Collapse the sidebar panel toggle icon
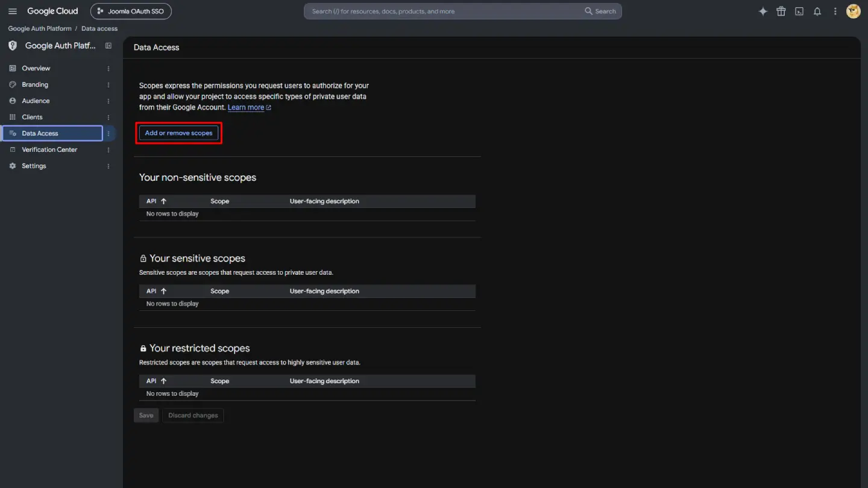868x488 pixels. tap(108, 46)
